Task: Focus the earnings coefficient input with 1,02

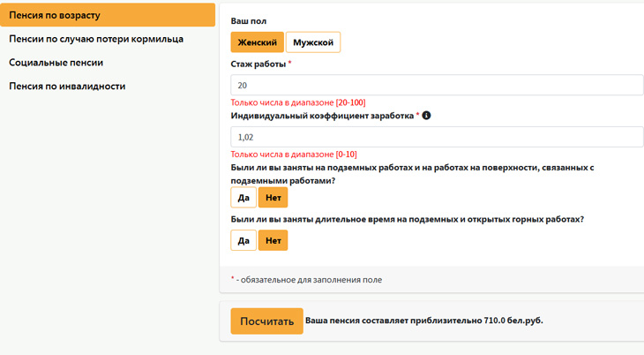Action: [x=437, y=137]
